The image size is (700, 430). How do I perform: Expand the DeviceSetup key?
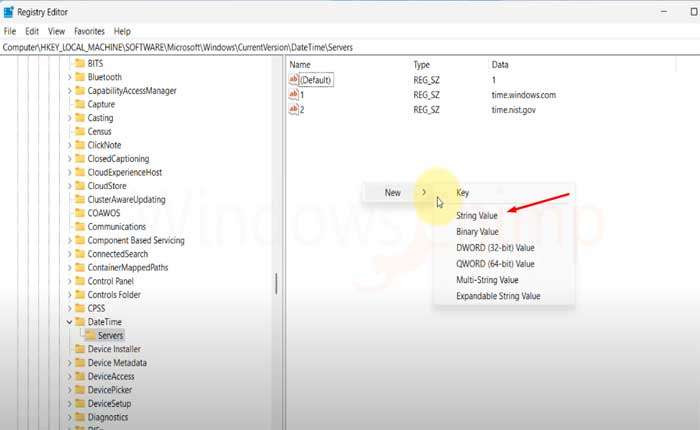[x=70, y=404]
